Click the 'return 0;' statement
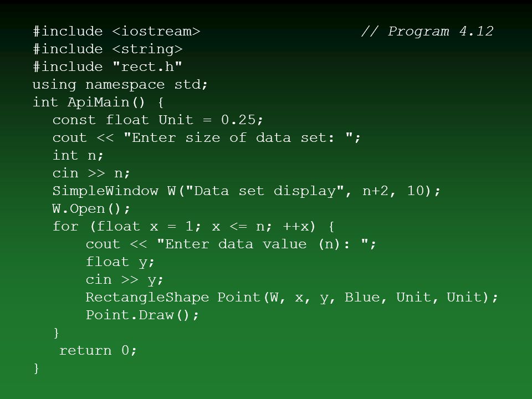 point(98,350)
